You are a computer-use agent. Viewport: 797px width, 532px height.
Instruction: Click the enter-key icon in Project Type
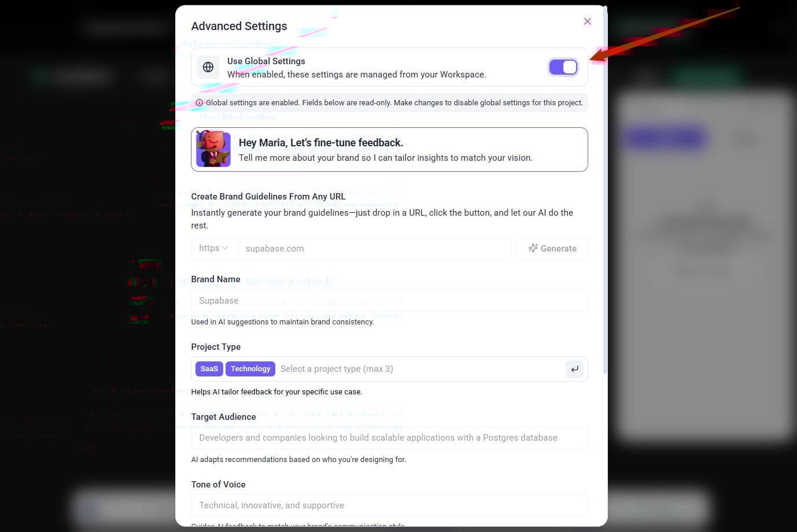click(x=574, y=369)
